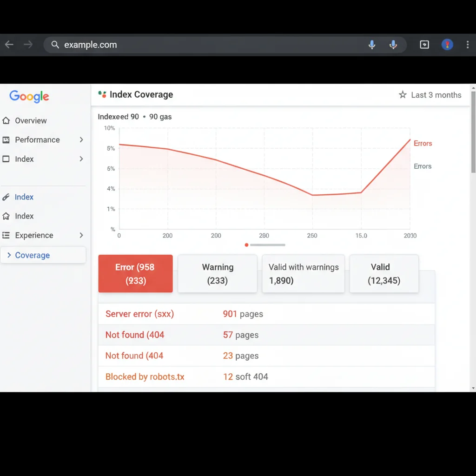
Task: Click the pencil icon beside blue Index
Action: 6,197
